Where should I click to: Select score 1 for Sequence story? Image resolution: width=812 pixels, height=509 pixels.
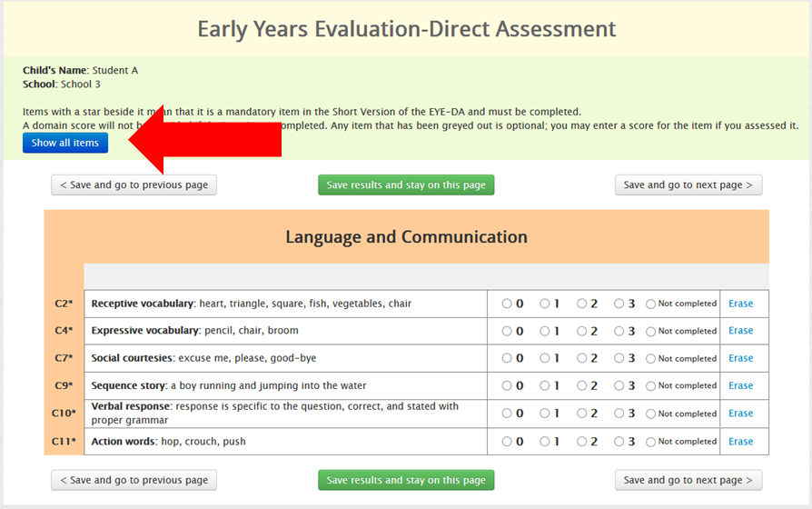click(x=544, y=385)
